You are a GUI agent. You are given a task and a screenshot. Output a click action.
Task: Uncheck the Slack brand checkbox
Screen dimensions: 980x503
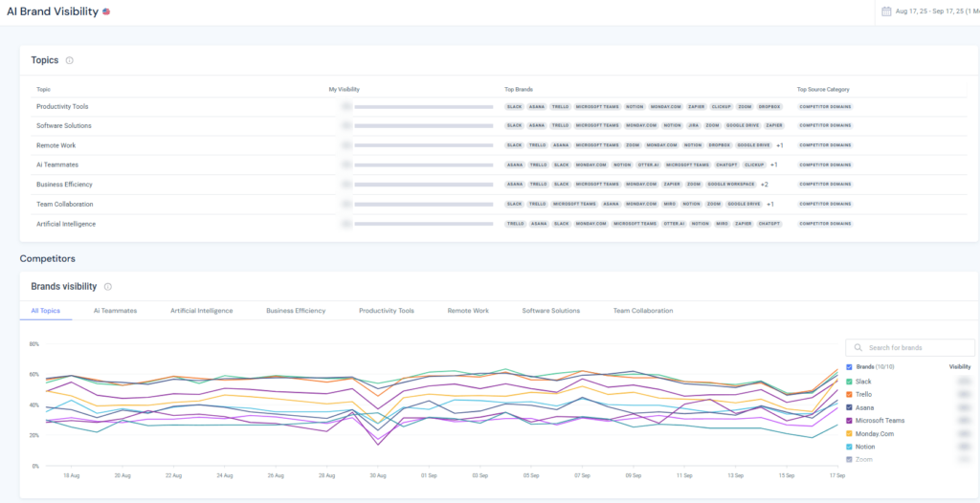click(849, 382)
